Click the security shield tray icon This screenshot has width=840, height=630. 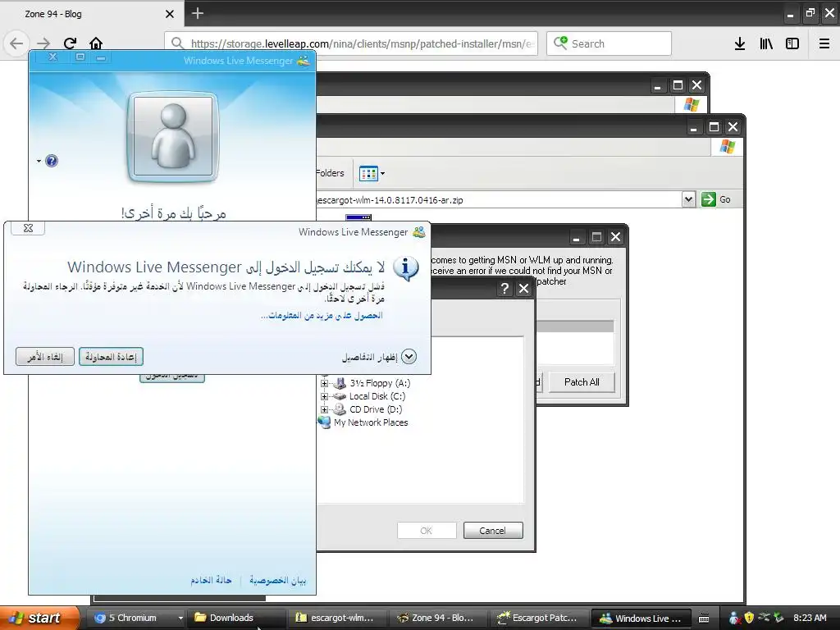point(749,619)
